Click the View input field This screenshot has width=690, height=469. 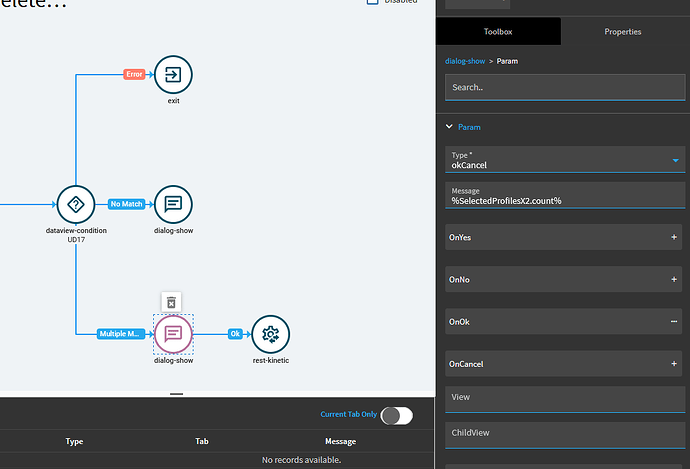[x=565, y=399]
